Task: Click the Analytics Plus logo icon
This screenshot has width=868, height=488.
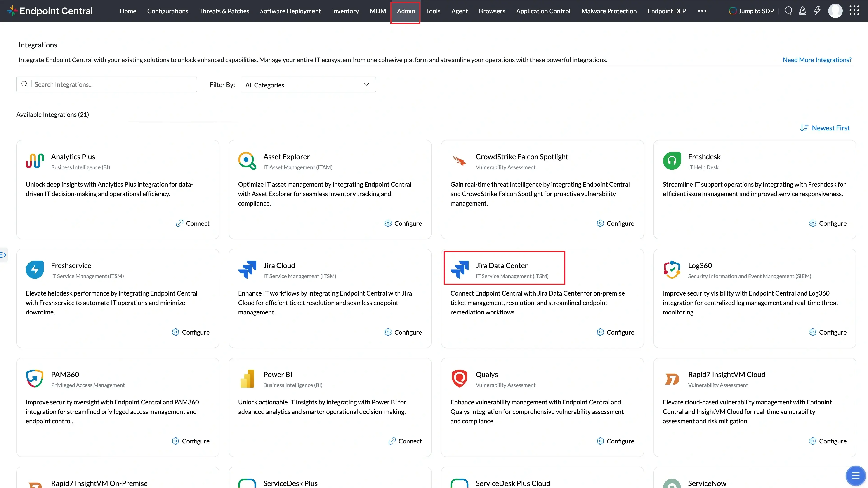Action: click(x=35, y=161)
